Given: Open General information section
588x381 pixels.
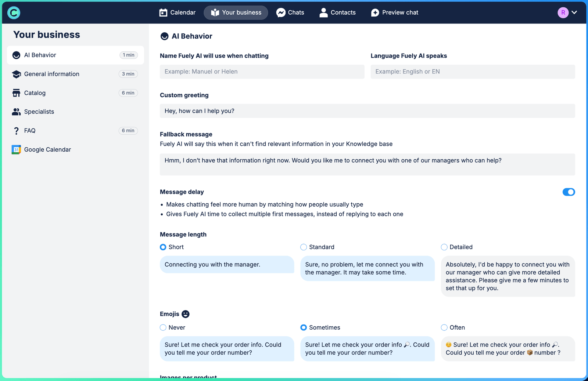Looking at the screenshot, I should click(x=75, y=74).
